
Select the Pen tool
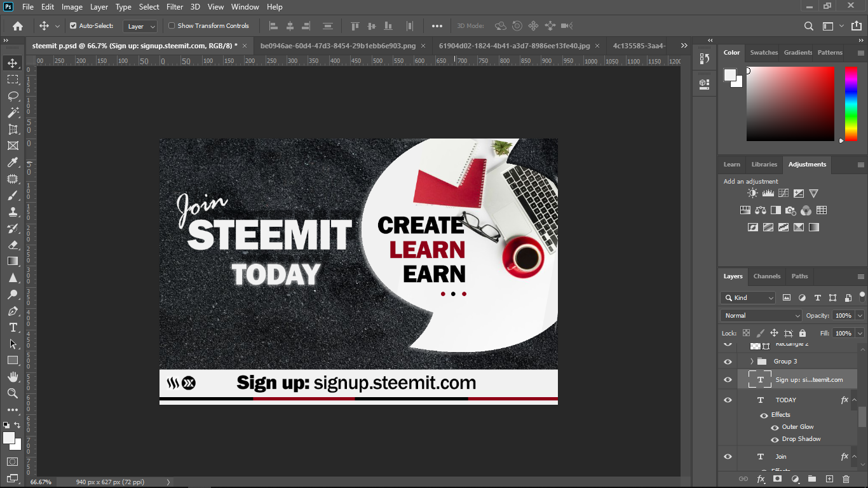pyautogui.click(x=13, y=311)
